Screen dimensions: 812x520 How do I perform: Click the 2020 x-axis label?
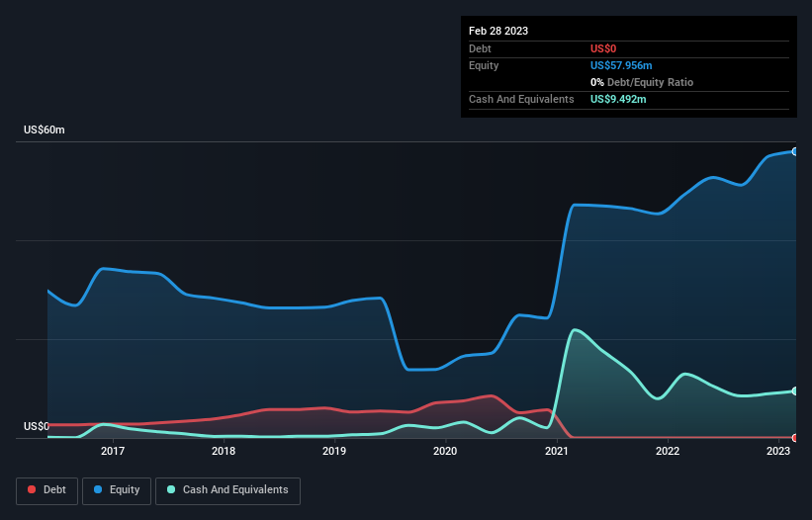pos(445,451)
